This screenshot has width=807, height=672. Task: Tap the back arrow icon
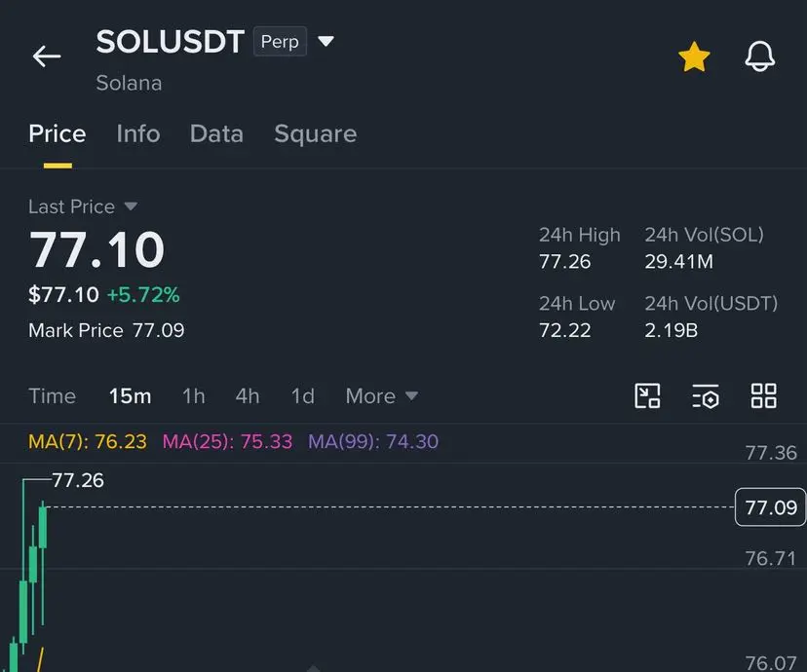47,56
